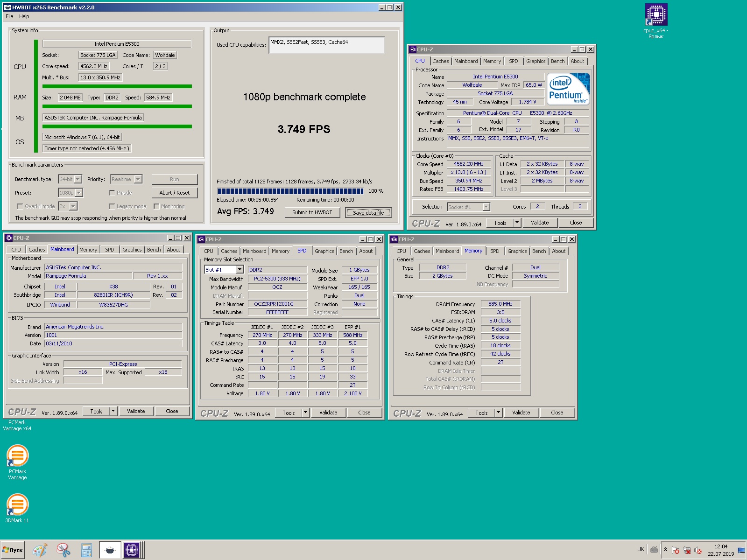The height and width of the screenshot is (560, 747).
Task: Expand Tools arrow in SPD window
Action: (305, 413)
